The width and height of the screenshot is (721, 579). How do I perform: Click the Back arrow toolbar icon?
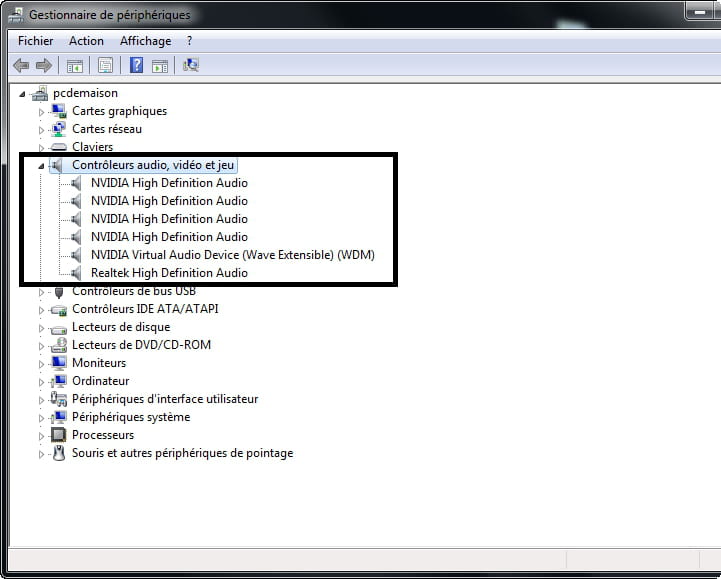click(x=21, y=66)
